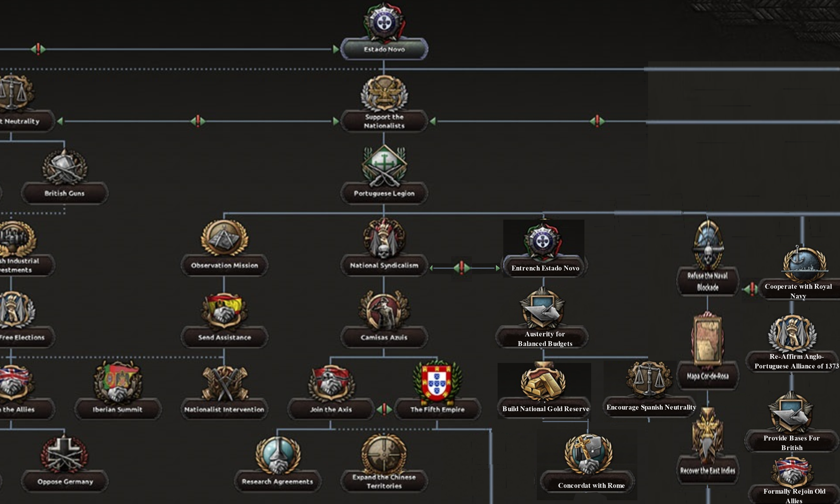The height and width of the screenshot is (504, 840).
Task: Click the 'Build National Gold Reserve' label text
Action: tap(546, 409)
